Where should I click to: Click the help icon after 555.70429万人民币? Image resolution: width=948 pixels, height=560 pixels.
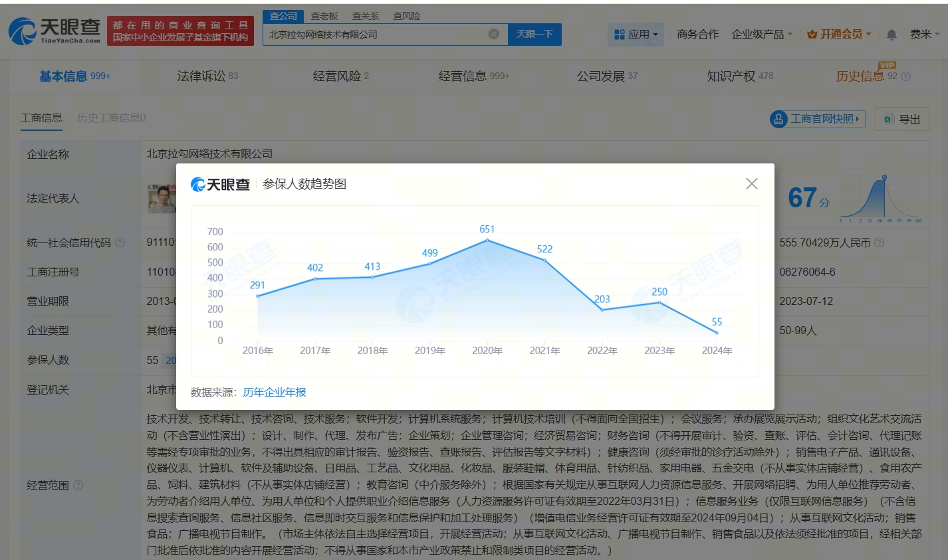(879, 242)
